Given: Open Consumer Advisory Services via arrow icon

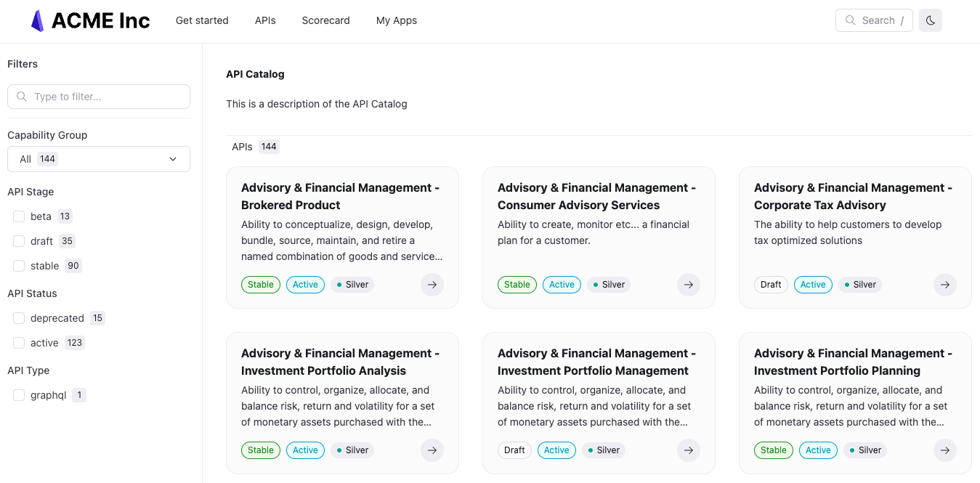Looking at the screenshot, I should [x=689, y=285].
